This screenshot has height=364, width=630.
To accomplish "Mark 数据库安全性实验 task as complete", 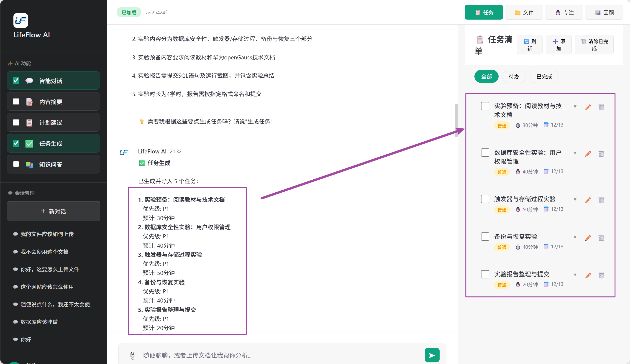I will 485,152.
